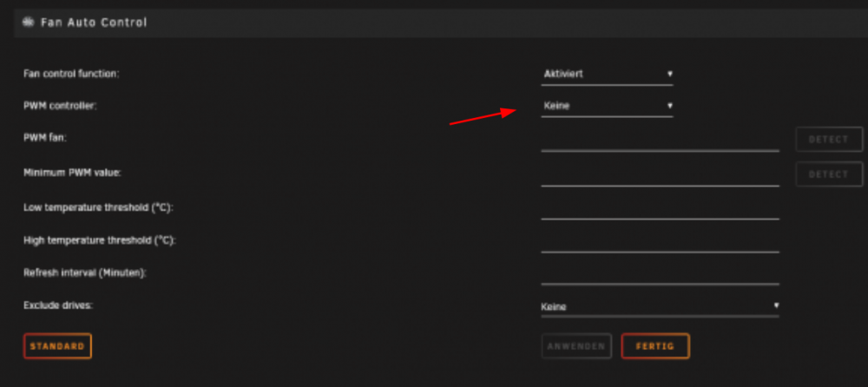
Task: Open the PWM controller dropdown showing Keine
Action: 608,106
